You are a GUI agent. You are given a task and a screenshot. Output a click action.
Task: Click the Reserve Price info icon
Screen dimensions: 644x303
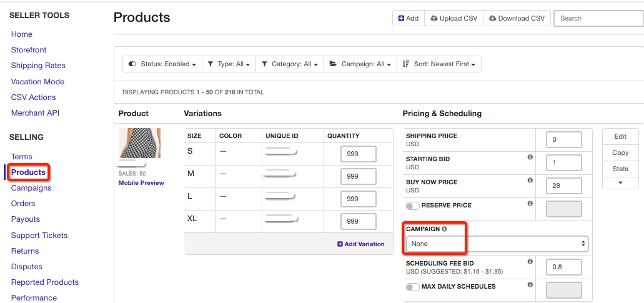pyautogui.click(x=530, y=204)
